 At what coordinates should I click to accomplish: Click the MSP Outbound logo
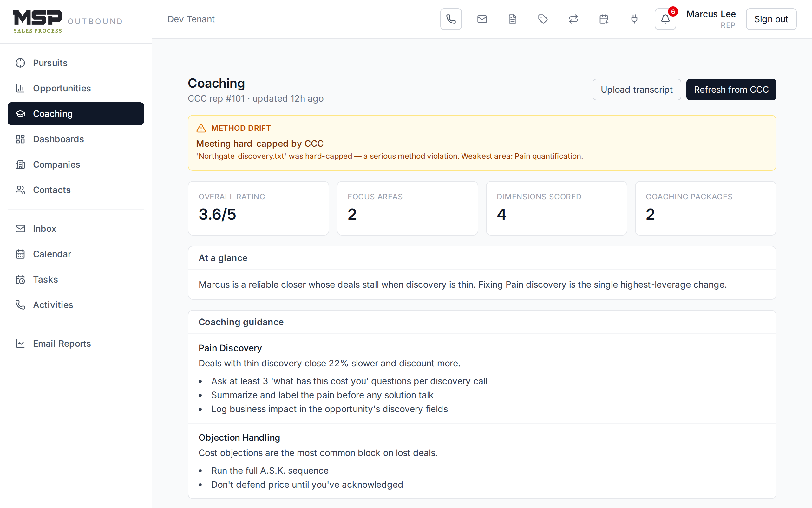click(68, 22)
